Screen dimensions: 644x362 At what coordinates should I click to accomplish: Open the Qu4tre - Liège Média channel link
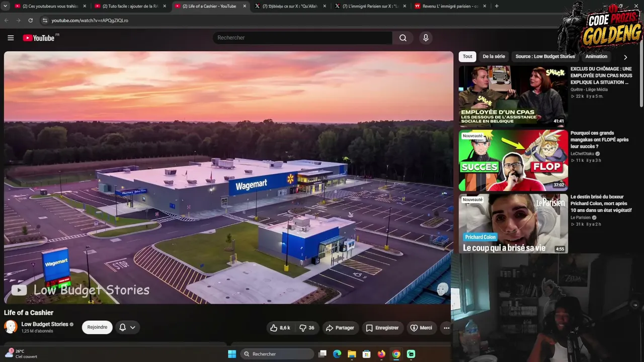[x=589, y=89]
